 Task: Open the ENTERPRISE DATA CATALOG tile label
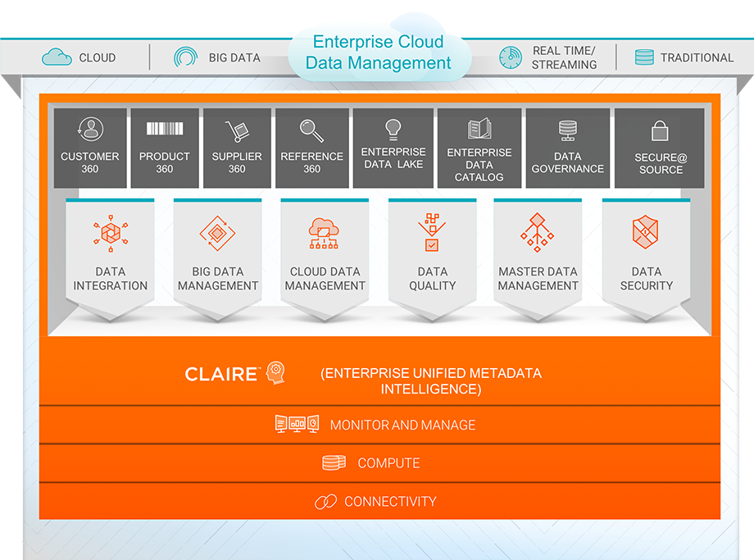click(479, 165)
